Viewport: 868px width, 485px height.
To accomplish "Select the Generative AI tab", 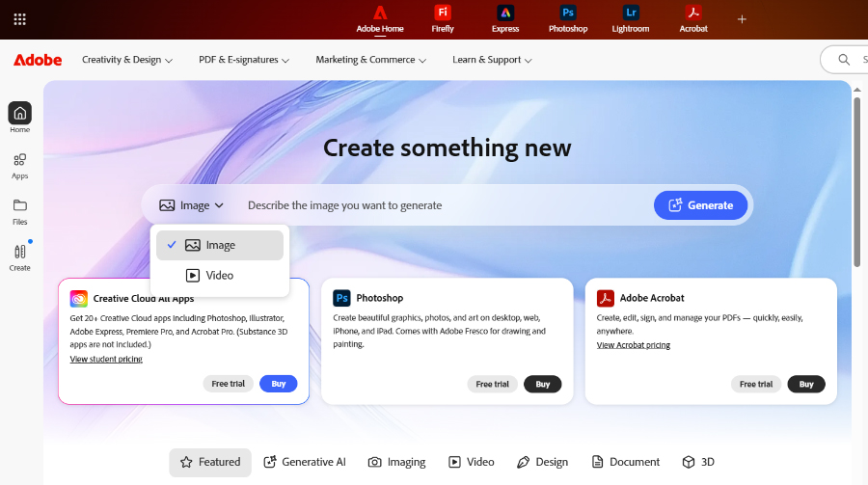I will point(305,462).
